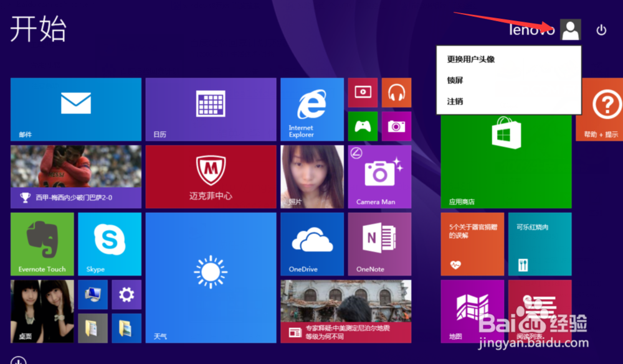Open the OneDrive tile

point(312,244)
